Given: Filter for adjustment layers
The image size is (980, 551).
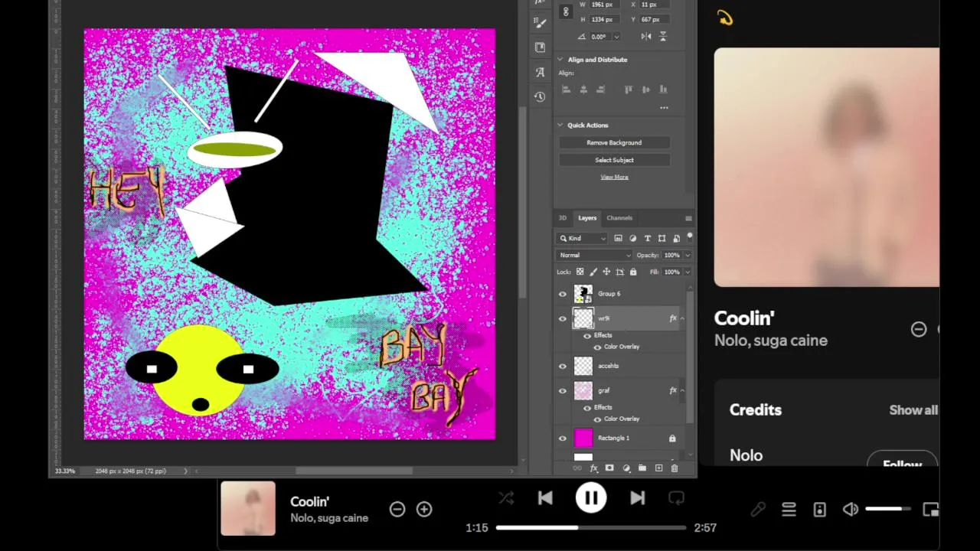Looking at the screenshot, I should [633, 238].
